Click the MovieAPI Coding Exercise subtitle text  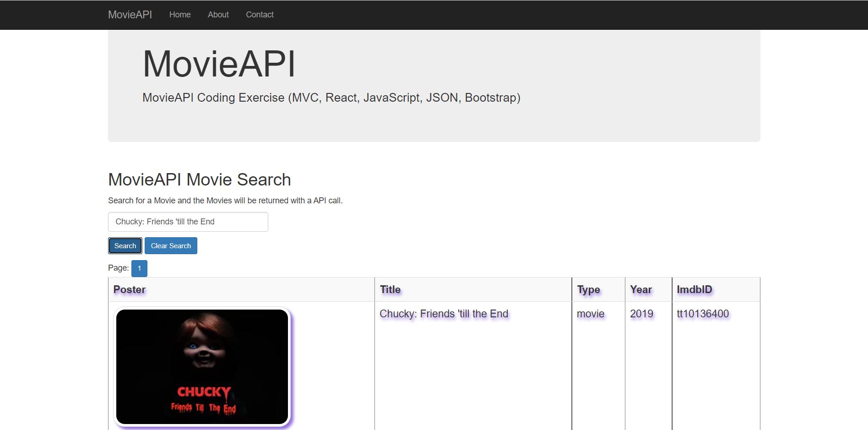coord(331,98)
